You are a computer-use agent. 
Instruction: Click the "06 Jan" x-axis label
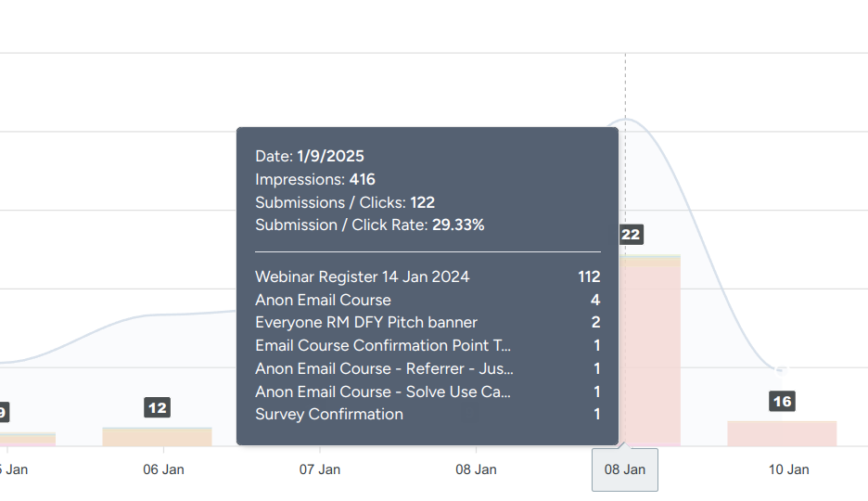[163, 469]
